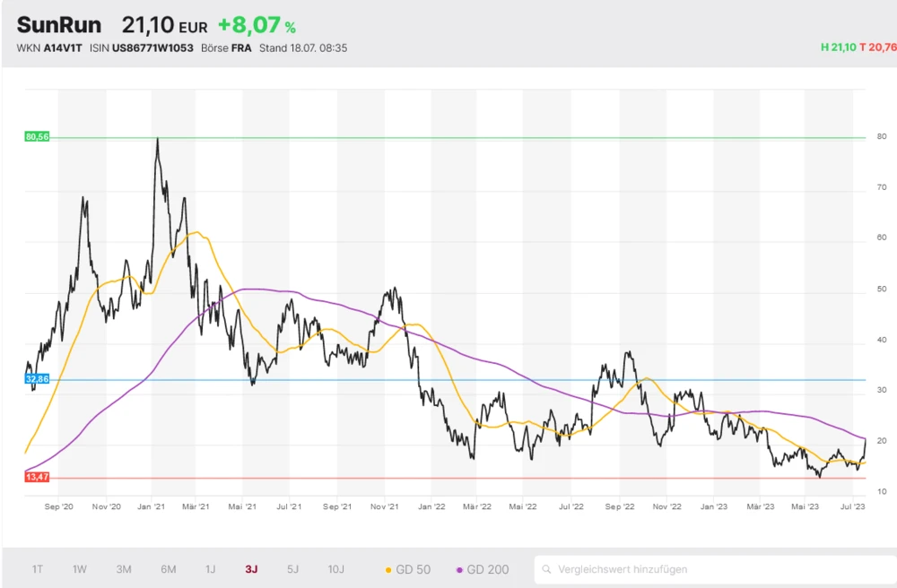
Task: Switch to the 5J time range
Action: point(293,569)
